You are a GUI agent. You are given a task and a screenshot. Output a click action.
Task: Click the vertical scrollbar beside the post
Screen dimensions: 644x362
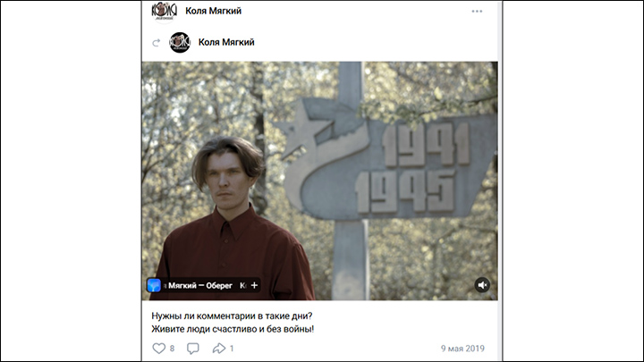(x=500, y=181)
